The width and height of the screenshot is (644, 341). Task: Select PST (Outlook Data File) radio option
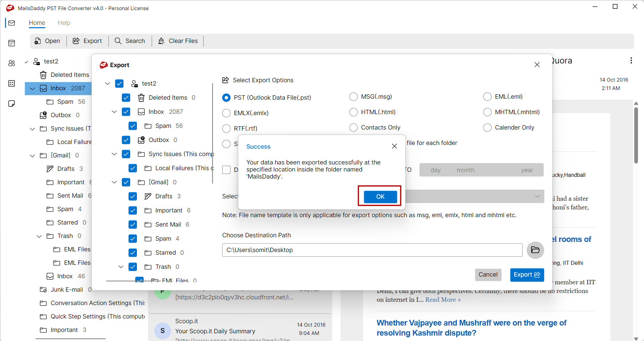click(227, 98)
